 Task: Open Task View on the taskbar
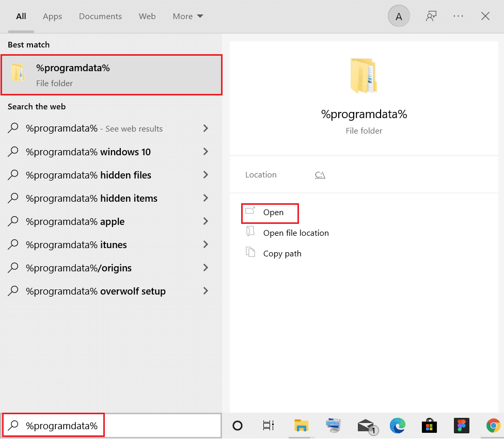click(268, 426)
